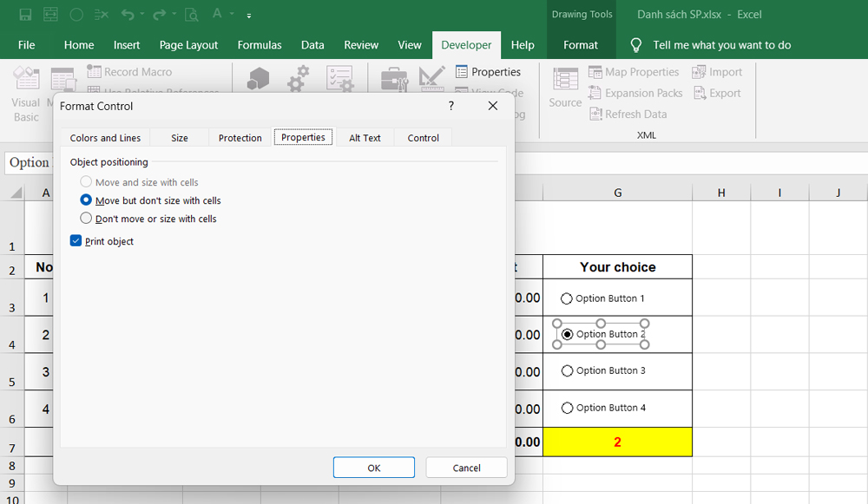Open the Formulas ribbon tab
This screenshot has height=504, width=868.
coord(260,45)
